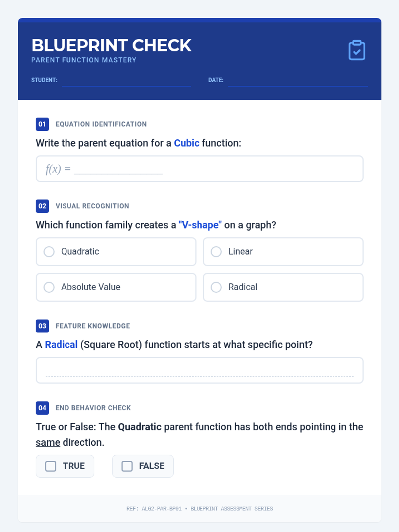
Task: Click the BLUEPRINT CHECK title
Action: click(111, 45)
